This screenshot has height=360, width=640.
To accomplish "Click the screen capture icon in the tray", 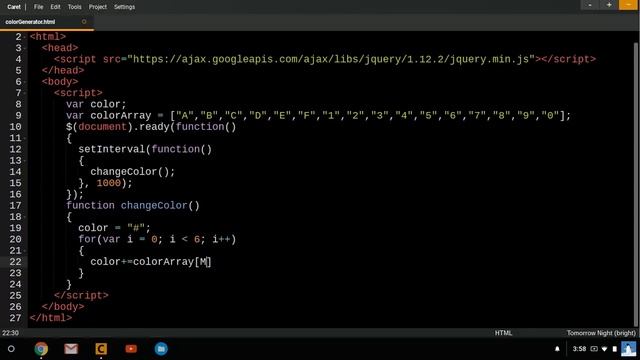I will tap(594, 349).
